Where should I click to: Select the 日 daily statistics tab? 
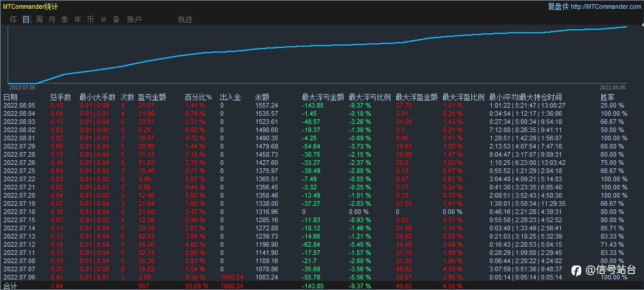pos(26,19)
